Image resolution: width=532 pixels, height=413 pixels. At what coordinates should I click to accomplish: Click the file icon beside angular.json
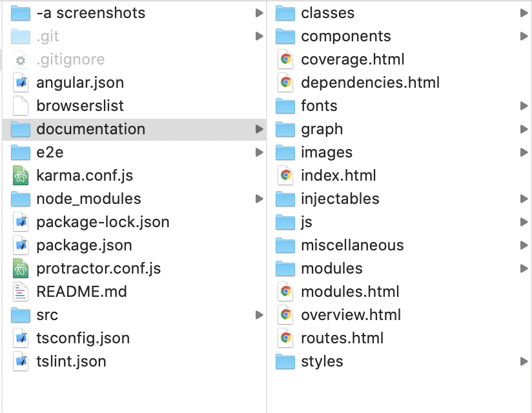tap(21, 83)
